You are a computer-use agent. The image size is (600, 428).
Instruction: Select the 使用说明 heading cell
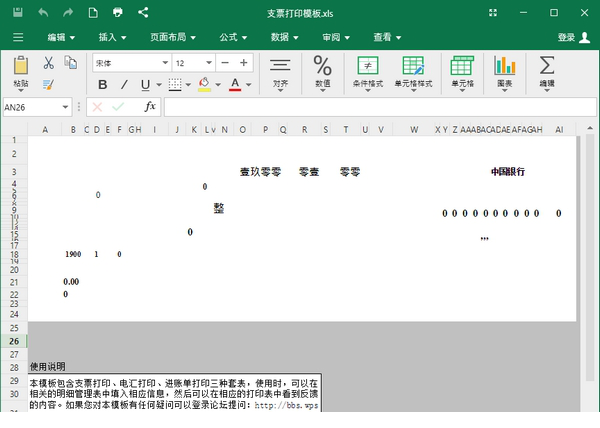[47, 367]
